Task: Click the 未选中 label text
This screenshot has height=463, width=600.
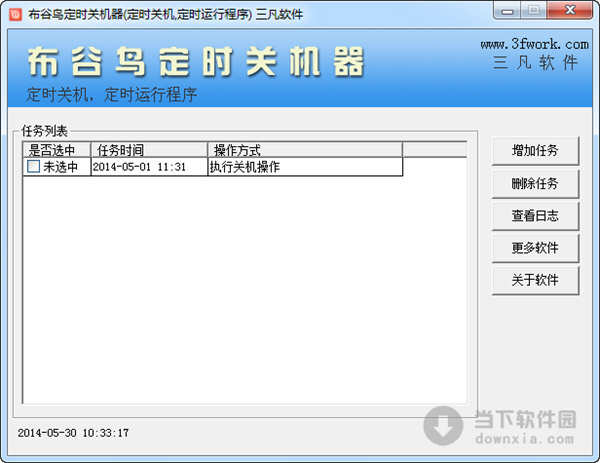Action: click(x=60, y=167)
